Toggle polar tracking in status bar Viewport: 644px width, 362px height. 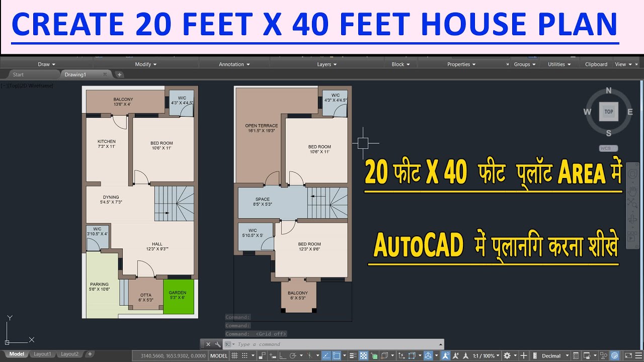tap(293, 355)
